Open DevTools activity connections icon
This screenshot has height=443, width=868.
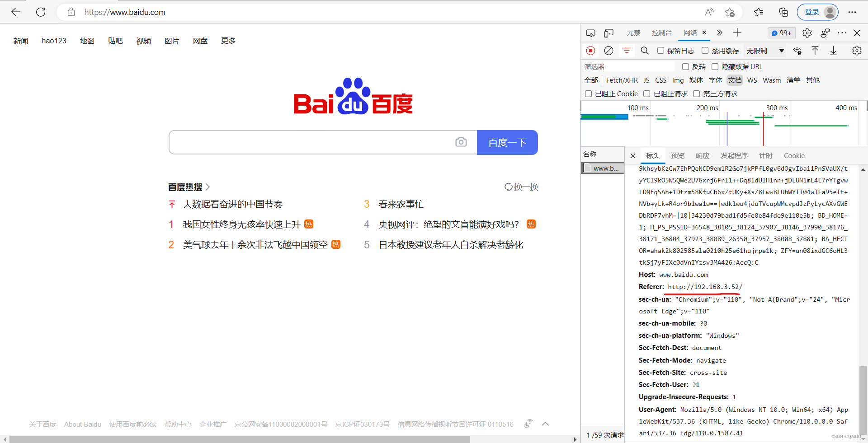click(825, 33)
